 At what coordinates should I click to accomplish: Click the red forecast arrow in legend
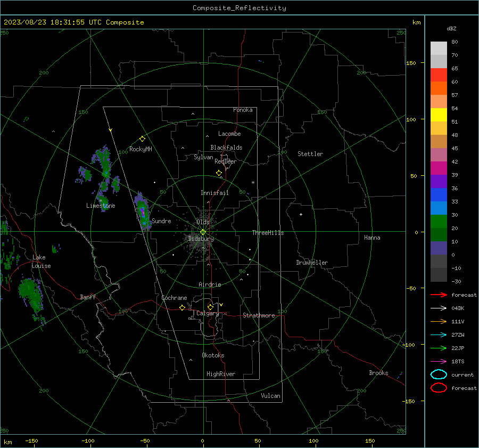[x=439, y=295]
